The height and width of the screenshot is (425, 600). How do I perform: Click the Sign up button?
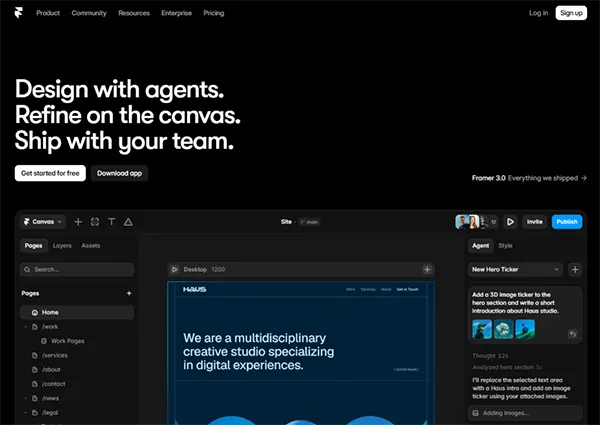[x=571, y=13]
